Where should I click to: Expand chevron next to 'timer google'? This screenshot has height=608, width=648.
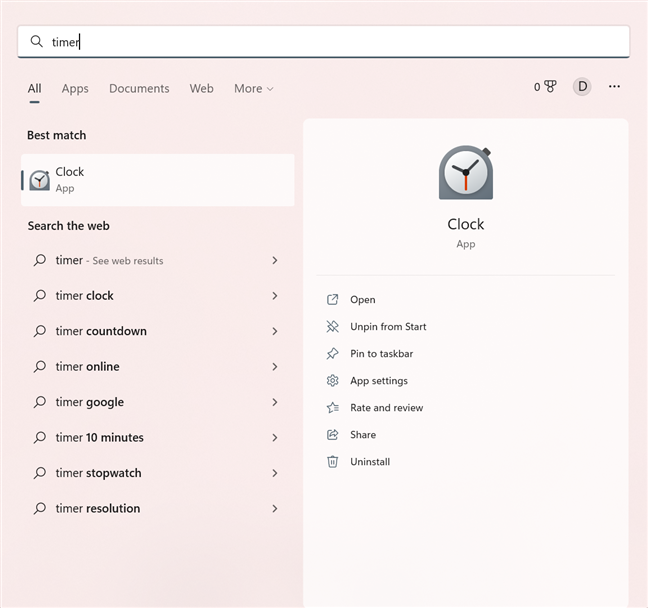pyautogui.click(x=275, y=402)
